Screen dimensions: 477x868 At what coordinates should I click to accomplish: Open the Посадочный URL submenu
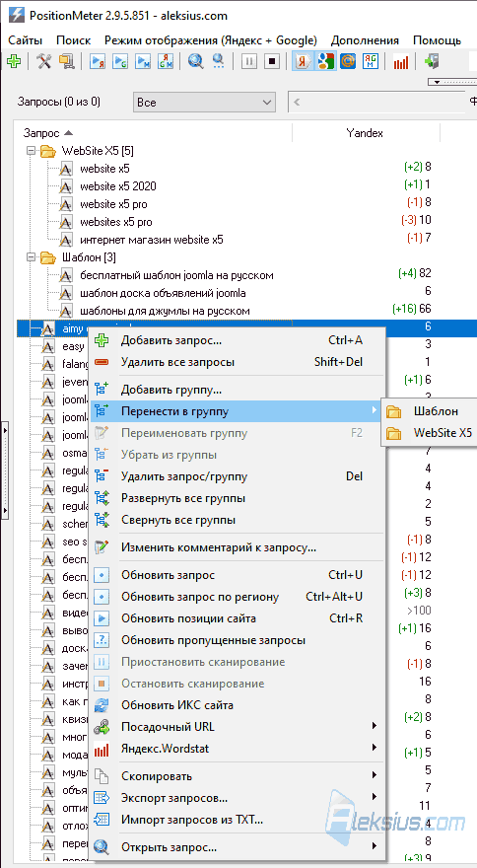238,727
